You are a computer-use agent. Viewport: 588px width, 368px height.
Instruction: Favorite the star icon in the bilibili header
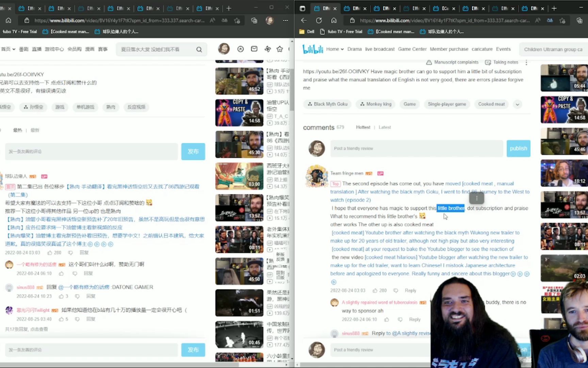[279, 49]
